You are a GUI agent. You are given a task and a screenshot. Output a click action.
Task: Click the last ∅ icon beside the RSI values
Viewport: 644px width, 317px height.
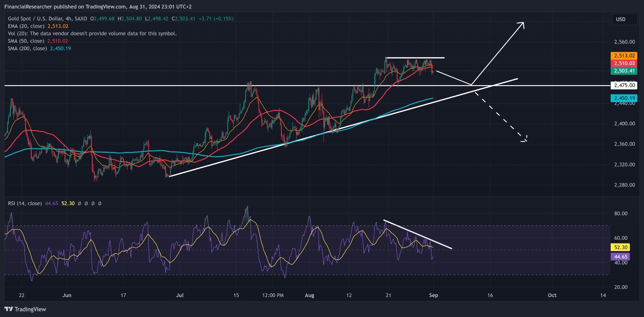pos(99,203)
